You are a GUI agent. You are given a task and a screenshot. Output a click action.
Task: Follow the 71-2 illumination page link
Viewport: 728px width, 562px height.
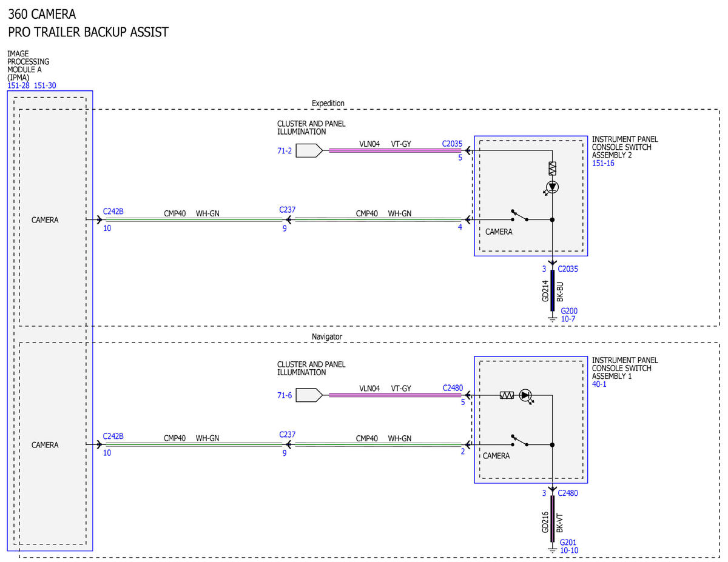[285, 151]
